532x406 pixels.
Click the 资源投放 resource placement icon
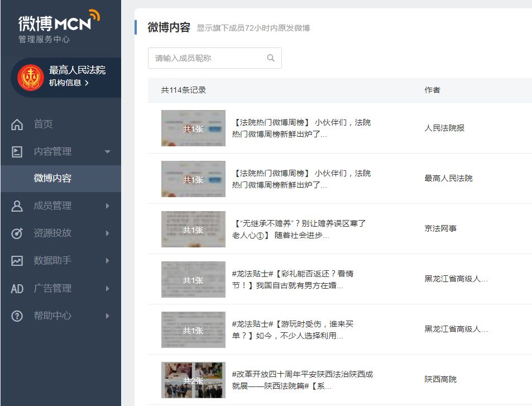17,233
